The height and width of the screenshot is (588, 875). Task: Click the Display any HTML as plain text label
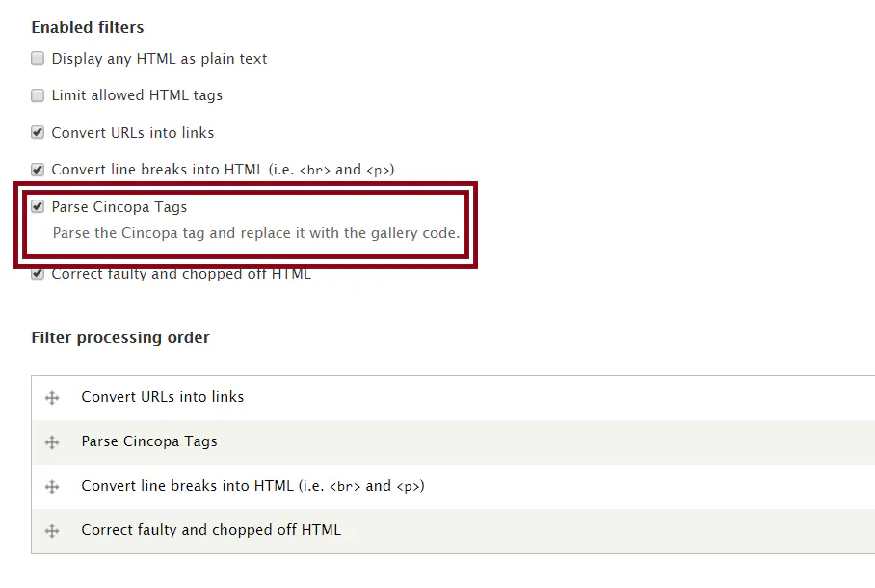[x=159, y=59]
